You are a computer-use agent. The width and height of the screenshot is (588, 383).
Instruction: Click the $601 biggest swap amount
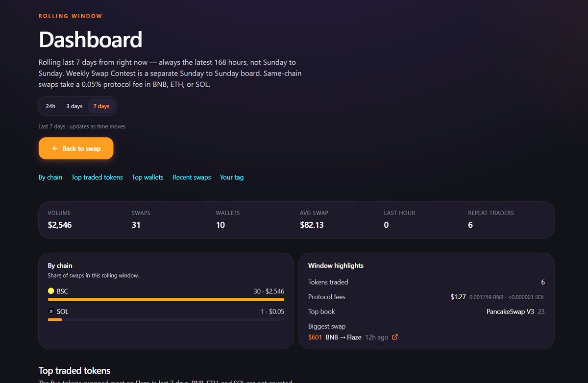tap(315, 337)
